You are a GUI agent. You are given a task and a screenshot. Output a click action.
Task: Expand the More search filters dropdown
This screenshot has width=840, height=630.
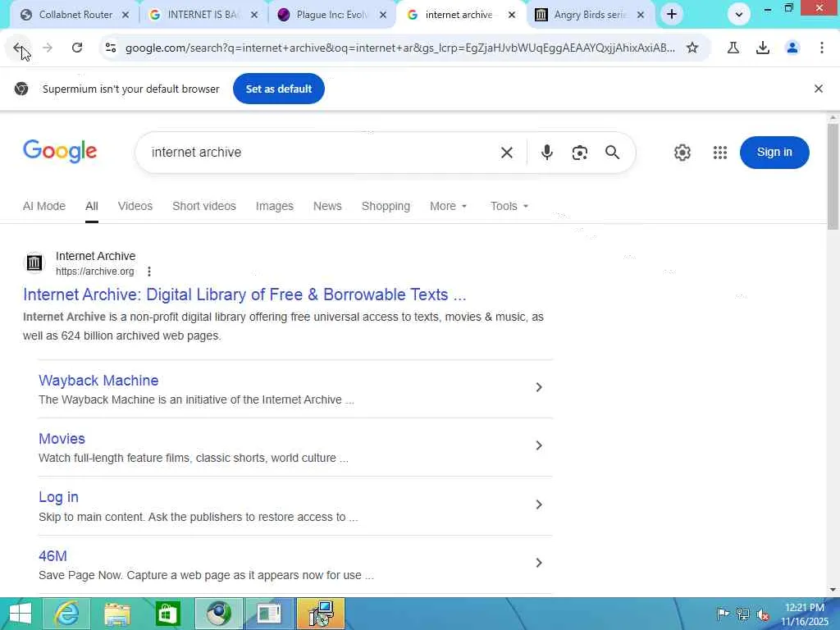[449, 206]
